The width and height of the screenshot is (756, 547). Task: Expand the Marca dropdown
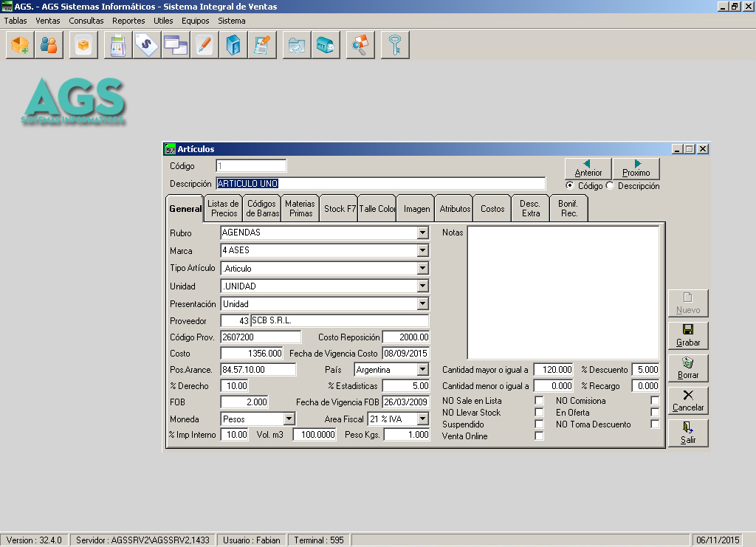423,250
